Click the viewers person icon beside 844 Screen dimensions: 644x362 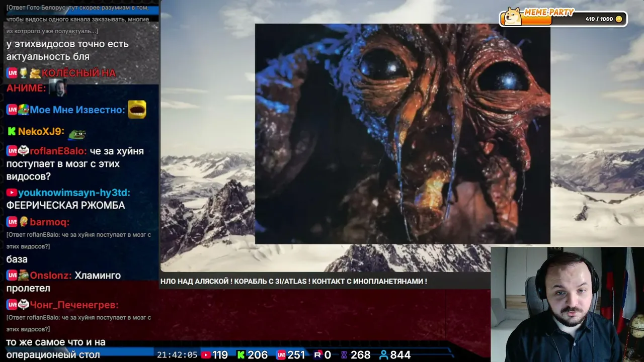point(384,355)
